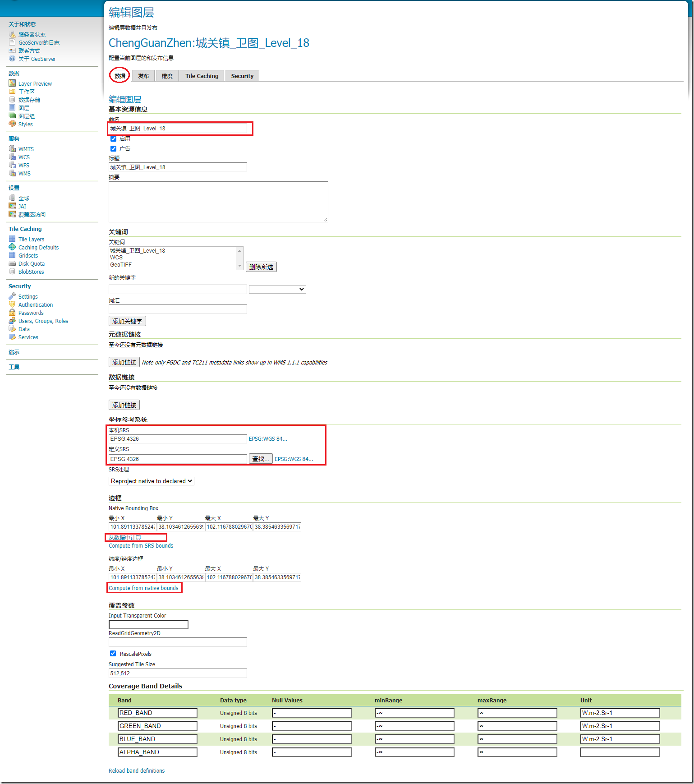The height and width of the screenshot is (784, 694).
Task: Click 添加链接 under metadata links
Action: 124,362
